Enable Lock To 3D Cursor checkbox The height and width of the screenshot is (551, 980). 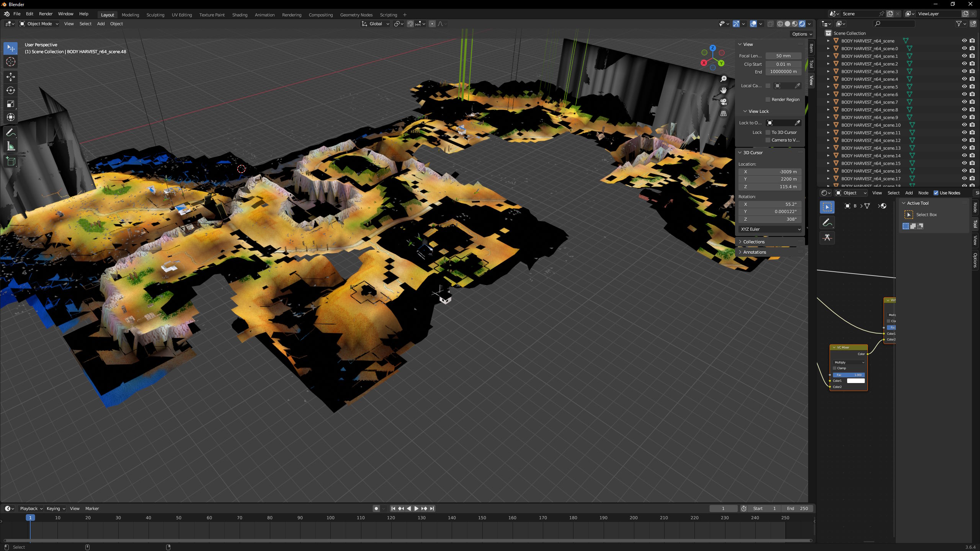coord(768,132)
